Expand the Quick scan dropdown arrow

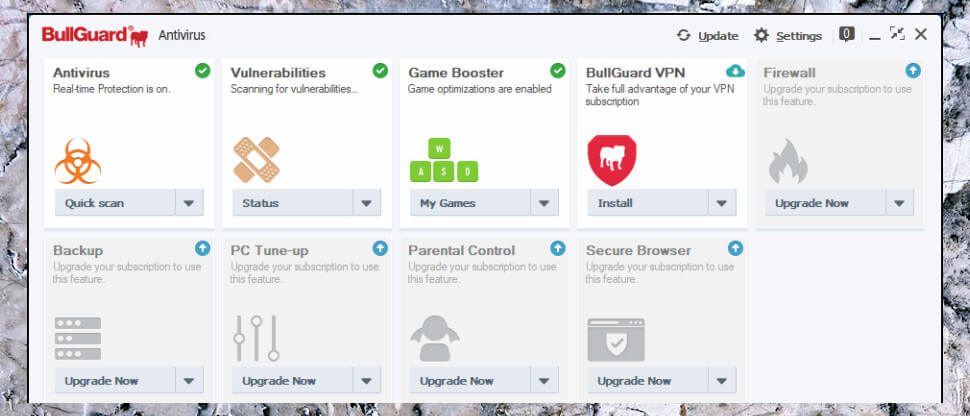189,202
